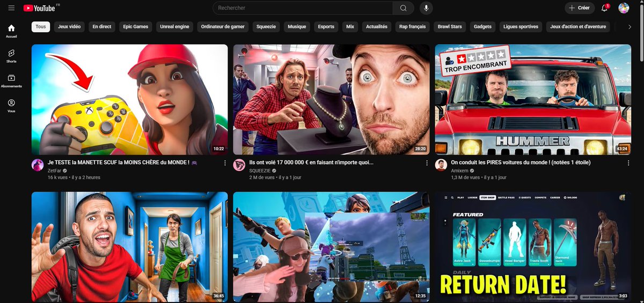Open the notifications bell
The image size is (644, 303).
[x=605, y=8]
